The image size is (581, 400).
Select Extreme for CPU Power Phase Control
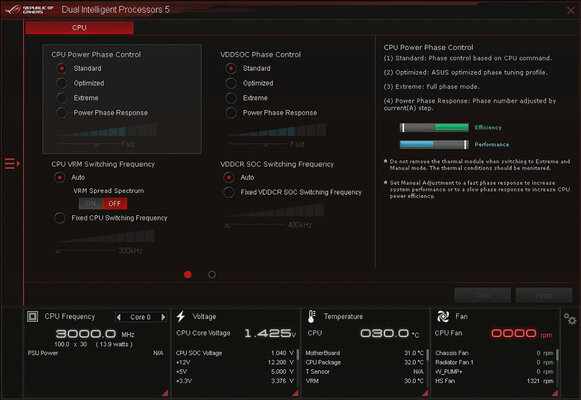(x=62, y=98)
